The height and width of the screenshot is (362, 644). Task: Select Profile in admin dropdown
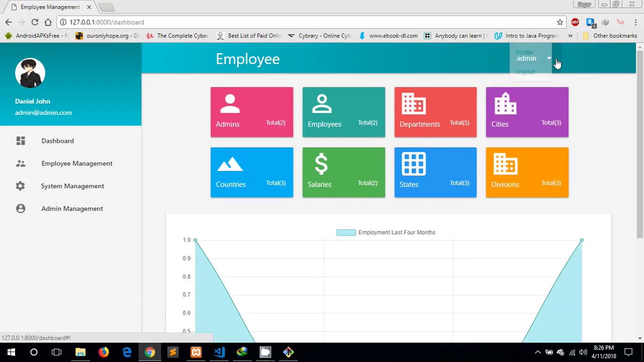(x=524, y=52)
